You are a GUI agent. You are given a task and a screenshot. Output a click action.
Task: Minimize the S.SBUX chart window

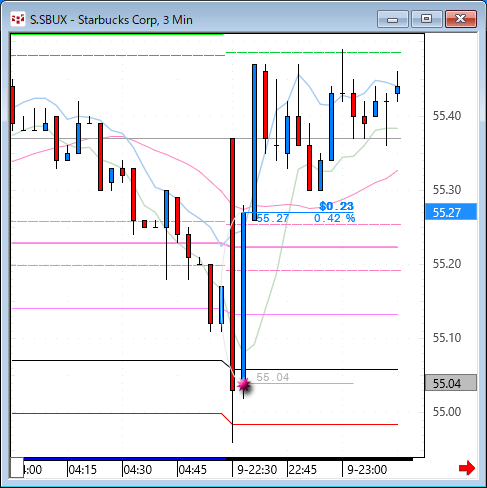point(393,19)
